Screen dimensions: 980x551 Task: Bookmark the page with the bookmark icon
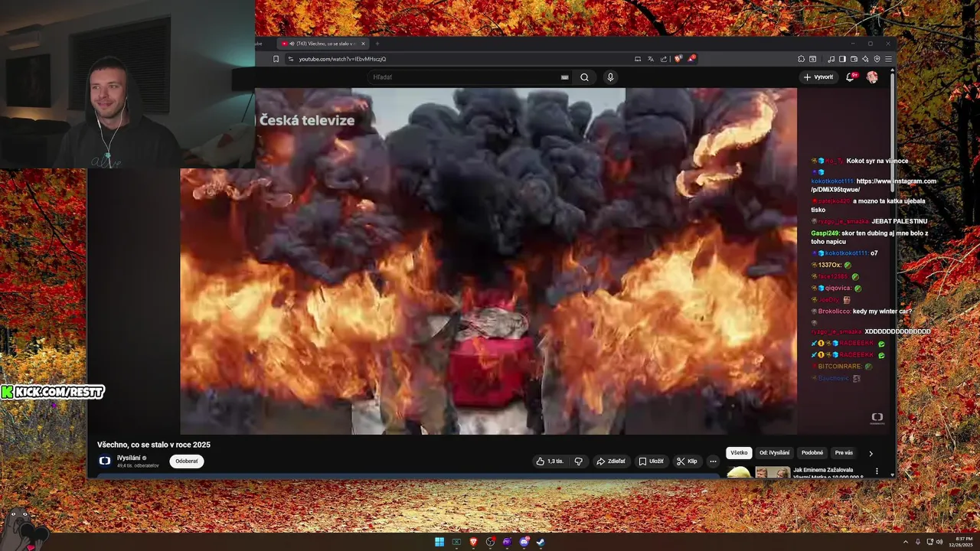pyautogui.click(x=276, y=59)
